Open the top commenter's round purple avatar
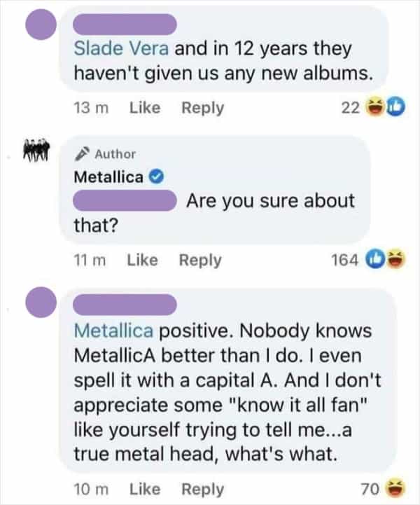The width and height of the screenshot is (420, 505). pos(39,26)
